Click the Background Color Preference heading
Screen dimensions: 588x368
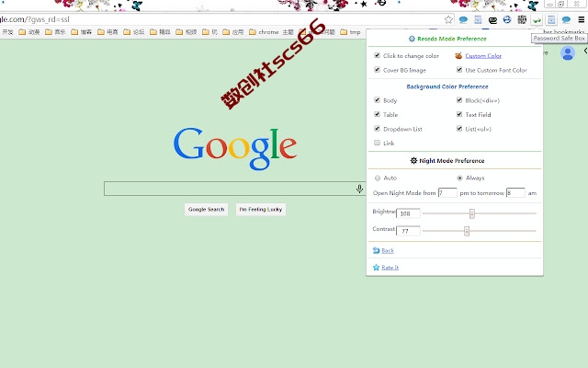pos(447,86)
